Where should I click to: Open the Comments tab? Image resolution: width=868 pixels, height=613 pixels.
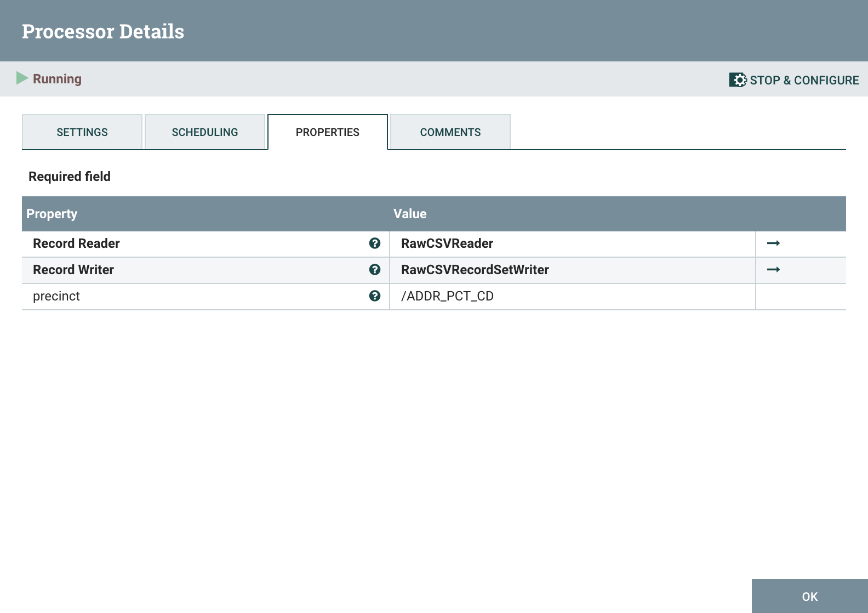[x=450, y=132]
